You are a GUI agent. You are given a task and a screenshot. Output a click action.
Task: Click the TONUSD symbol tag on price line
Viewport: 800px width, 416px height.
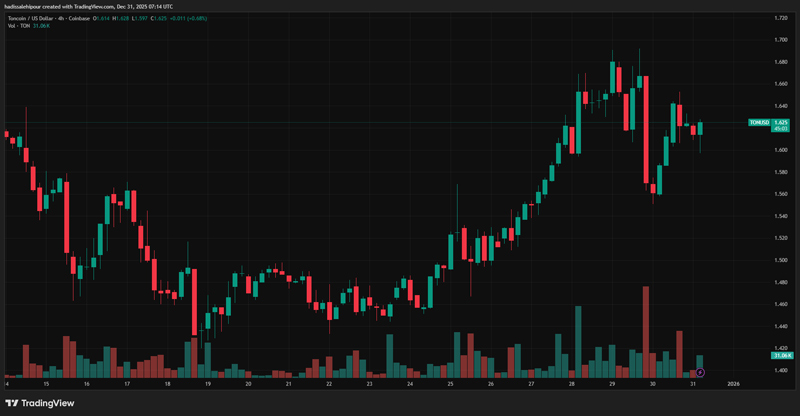760,123
